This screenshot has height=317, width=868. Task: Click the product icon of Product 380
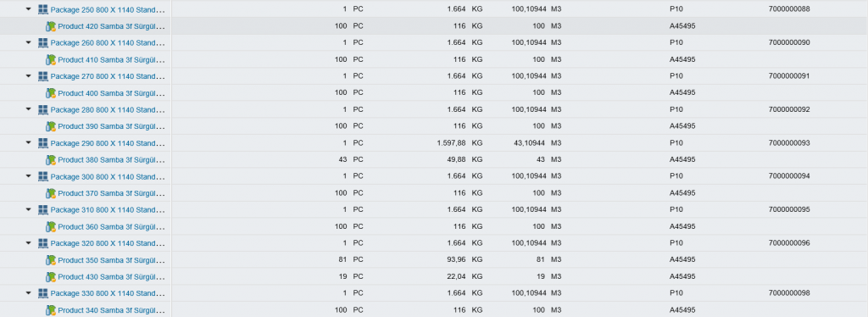pos(51,160)
